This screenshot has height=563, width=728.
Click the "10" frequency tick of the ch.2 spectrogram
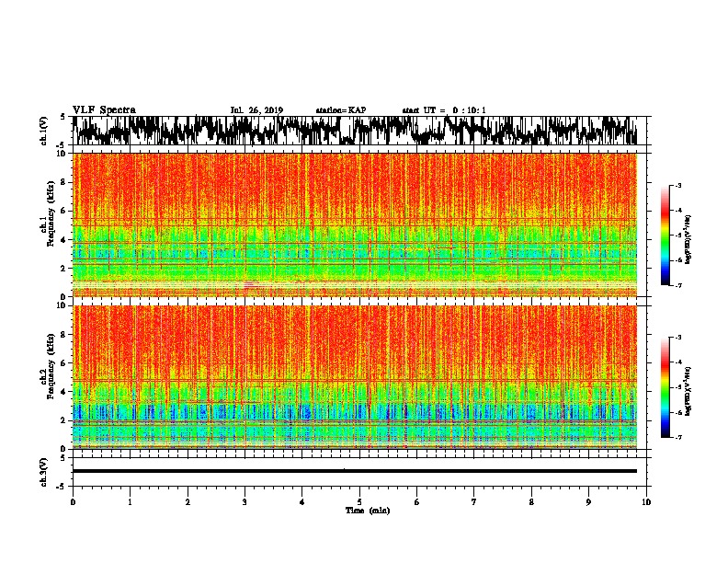pyautogui.click(x=63, y=305)
